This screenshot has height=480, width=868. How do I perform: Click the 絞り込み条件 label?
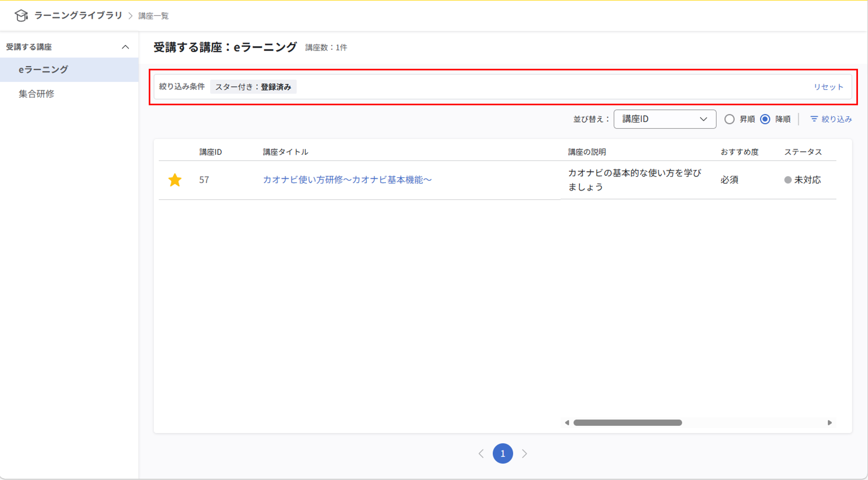click(x=182, y=87)
